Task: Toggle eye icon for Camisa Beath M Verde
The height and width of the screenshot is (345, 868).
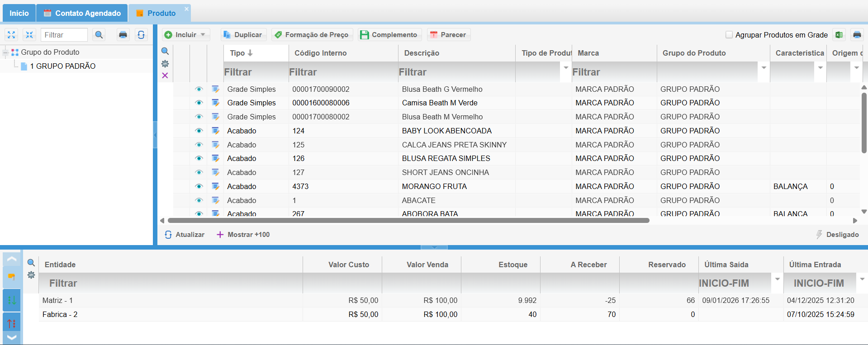Action: click(x=199, y=103)
